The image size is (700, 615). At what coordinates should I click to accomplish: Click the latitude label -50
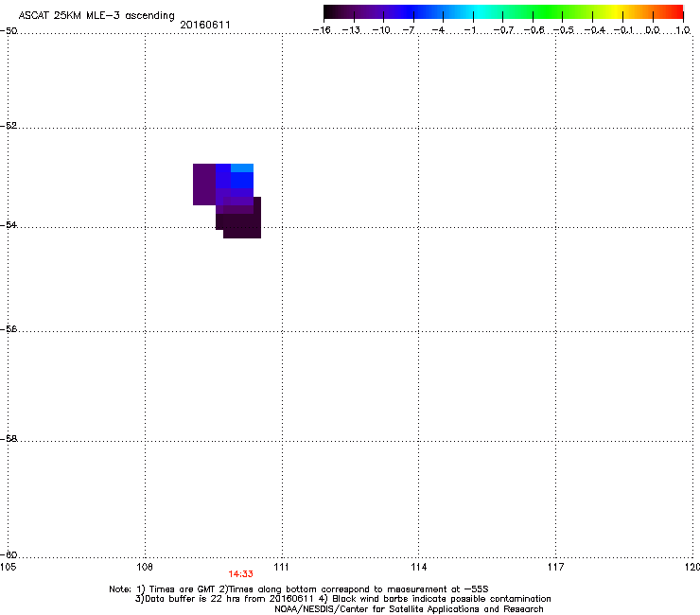(x=9, y=30)
